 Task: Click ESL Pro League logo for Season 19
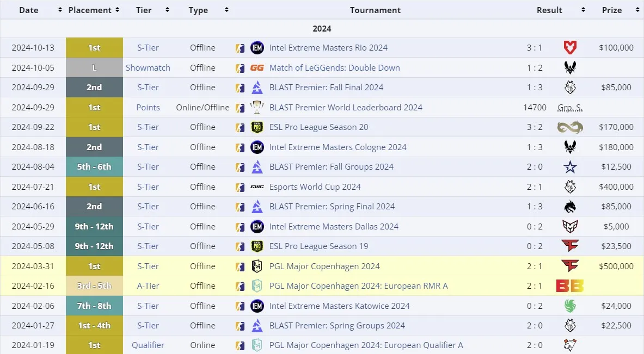tap(257, 246)
